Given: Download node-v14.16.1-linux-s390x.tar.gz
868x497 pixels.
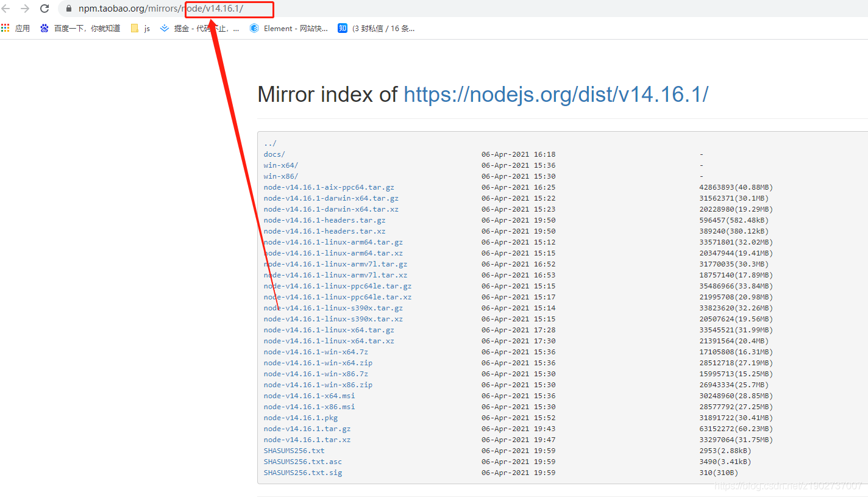Looking at the screenshot, I should pyautogui.click(x=333, y=308).
